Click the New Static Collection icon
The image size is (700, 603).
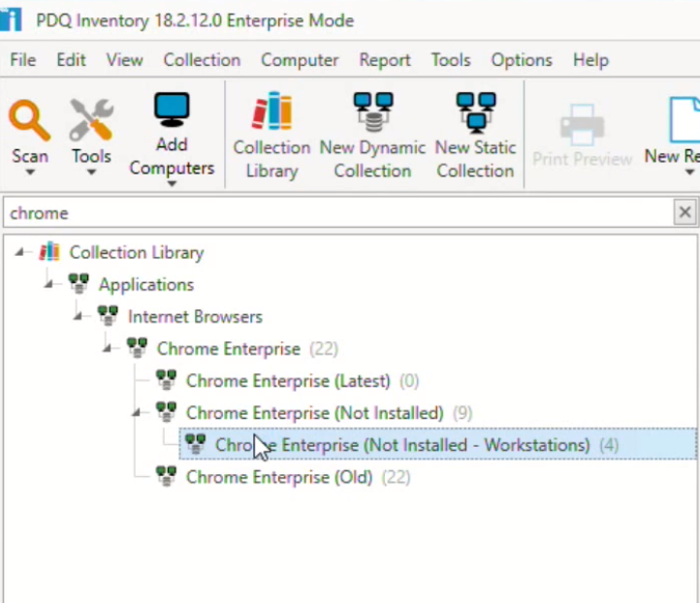coord(475,112)
